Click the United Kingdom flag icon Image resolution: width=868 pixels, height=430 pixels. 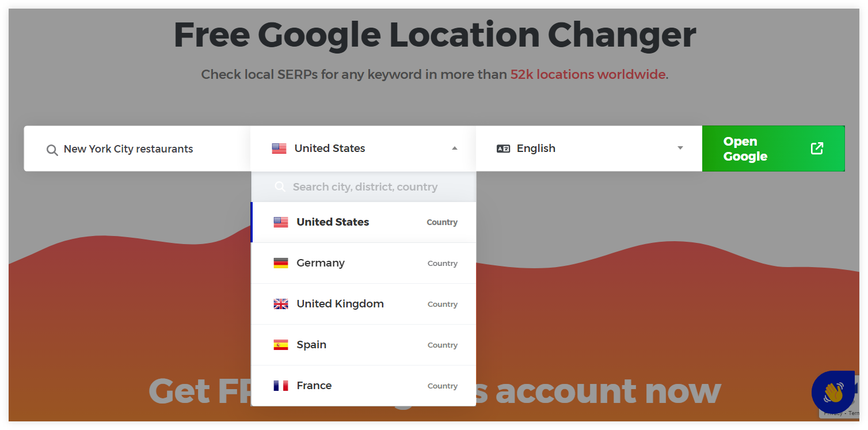click(x=280, y=303)
